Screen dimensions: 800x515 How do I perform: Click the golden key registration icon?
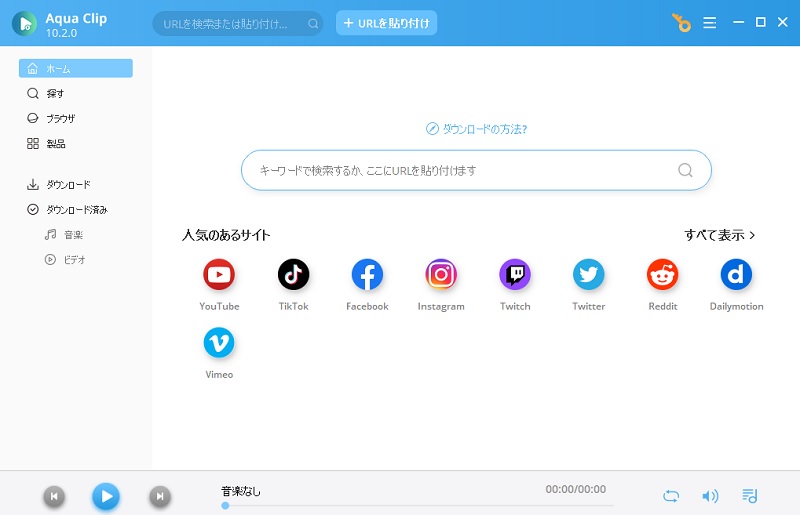pyautogui.click(x=681, y=22)
